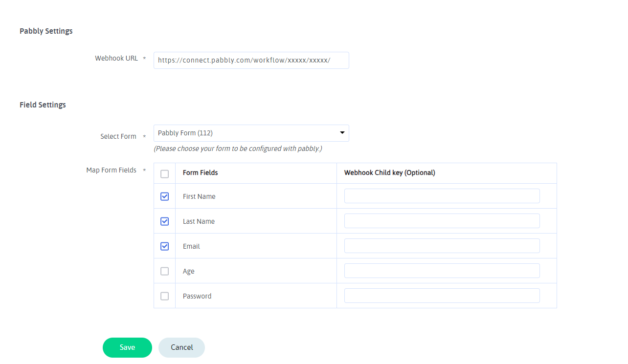Click the Pabbly Settings section heading
Viewport: 628px width, 364px height.
[x=46, y=31]
